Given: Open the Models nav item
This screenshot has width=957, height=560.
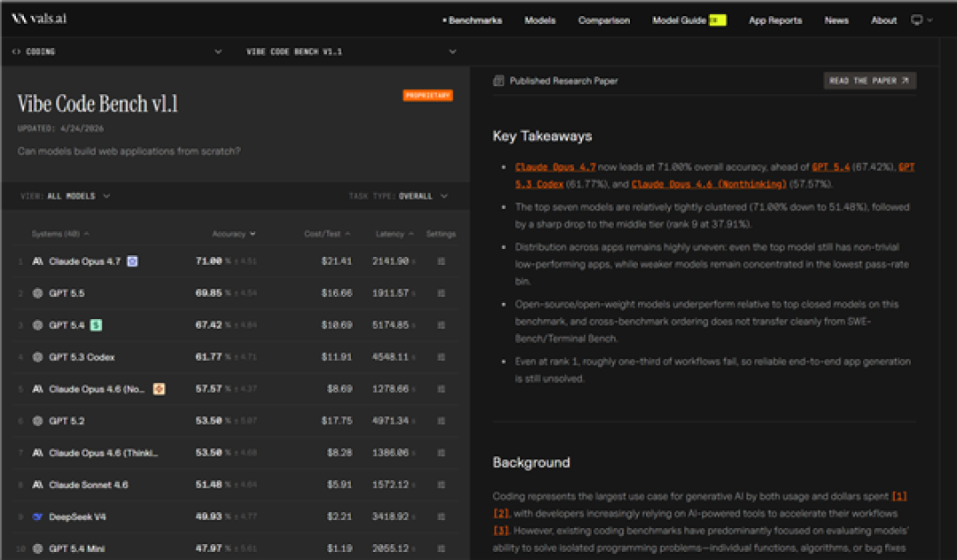Looking at the screenshot, I should (541, 20).
